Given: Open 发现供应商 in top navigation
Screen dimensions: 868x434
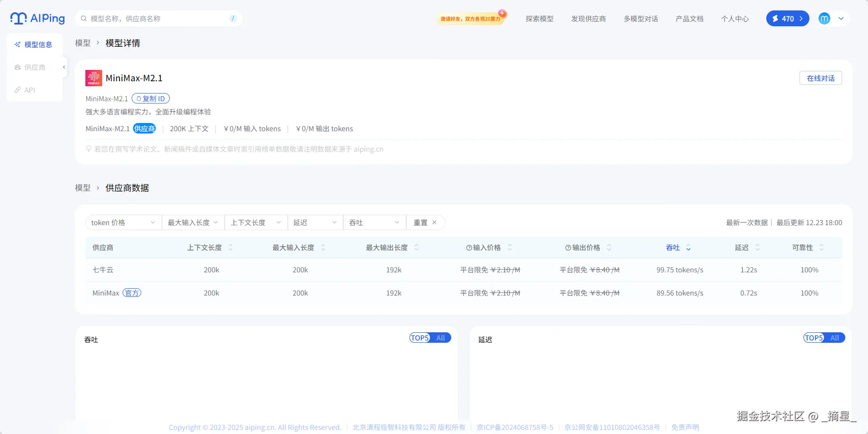Looking at the screenshot, I should pos(588,19).
